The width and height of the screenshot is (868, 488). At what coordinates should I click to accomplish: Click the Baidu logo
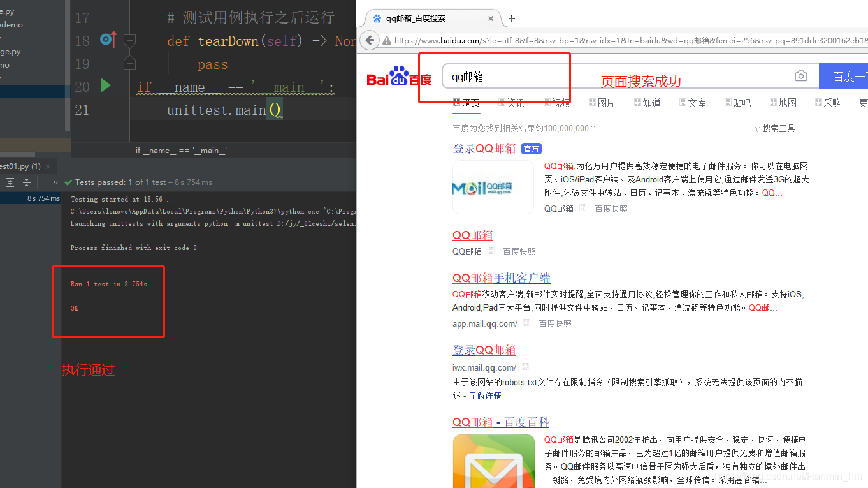point(400,77)
